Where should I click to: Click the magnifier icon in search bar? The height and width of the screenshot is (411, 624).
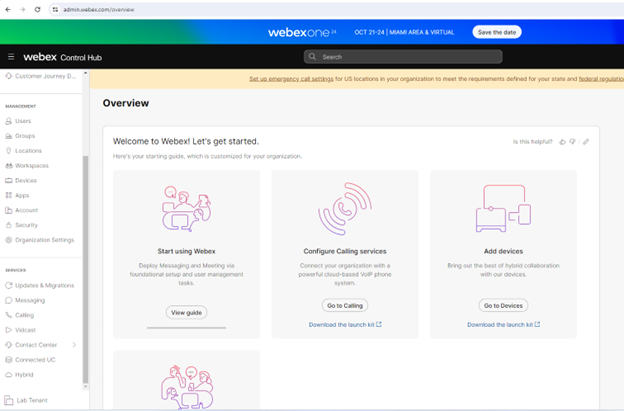[x=313, y=57]
